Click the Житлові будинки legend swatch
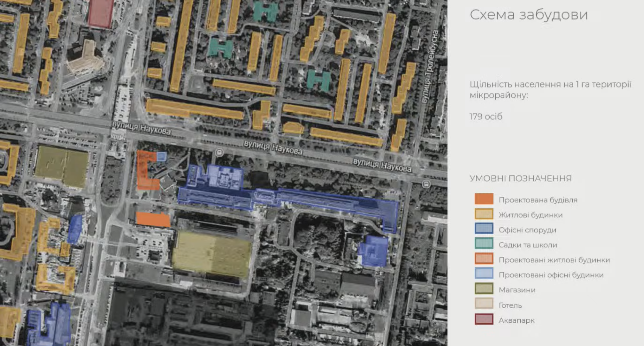Screen dimensions: 644x346 (484, 214)
